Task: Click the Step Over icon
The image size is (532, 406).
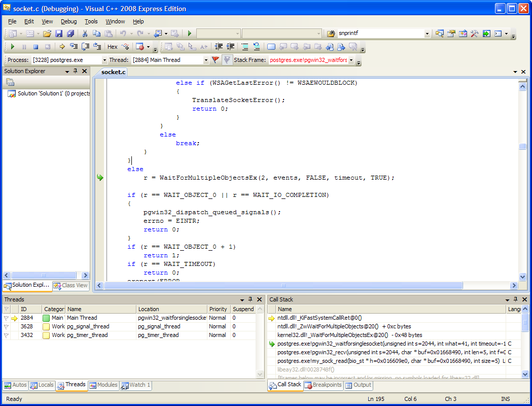Action: [85, 47]
